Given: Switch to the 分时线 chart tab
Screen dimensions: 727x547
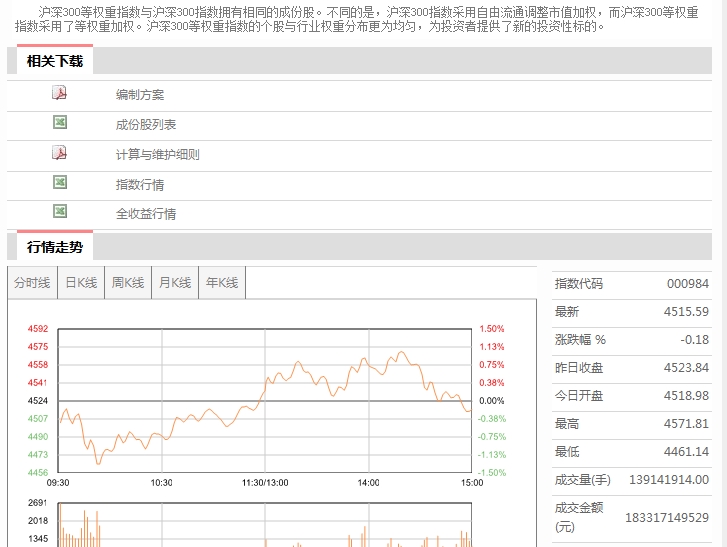Looking at the screenshot, I should click(x=32, y=283).
